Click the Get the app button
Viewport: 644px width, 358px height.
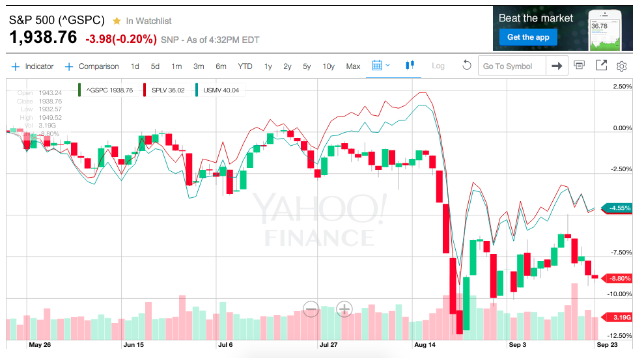click(x=528, y=37)
